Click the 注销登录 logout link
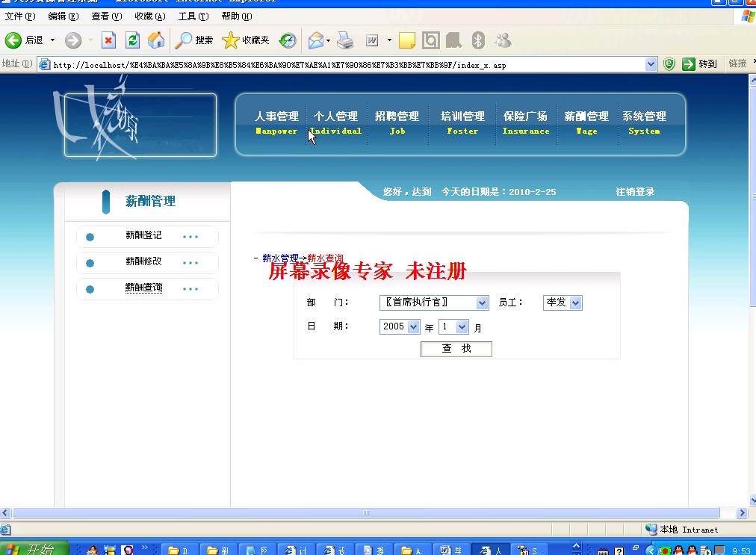Viewport: 756px width, 555px height. pos(635,192)
